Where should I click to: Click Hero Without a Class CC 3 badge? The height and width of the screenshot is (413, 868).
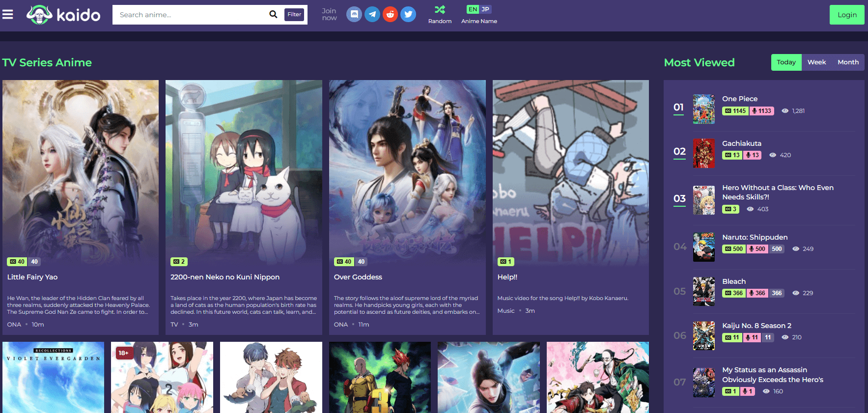pos(731,209)
